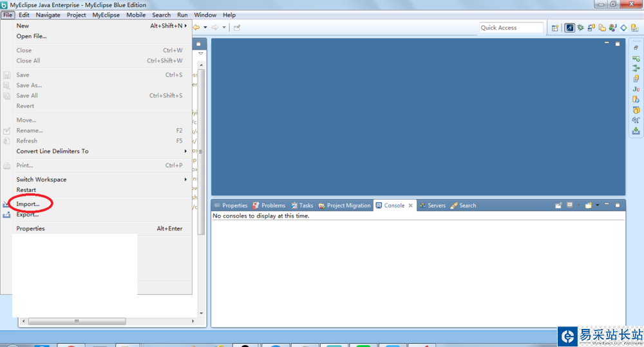This screenshot has height=347, width=644.
Task: Click the yellow cylinder snippet trim icon
Action: click(x=636, y=79)
